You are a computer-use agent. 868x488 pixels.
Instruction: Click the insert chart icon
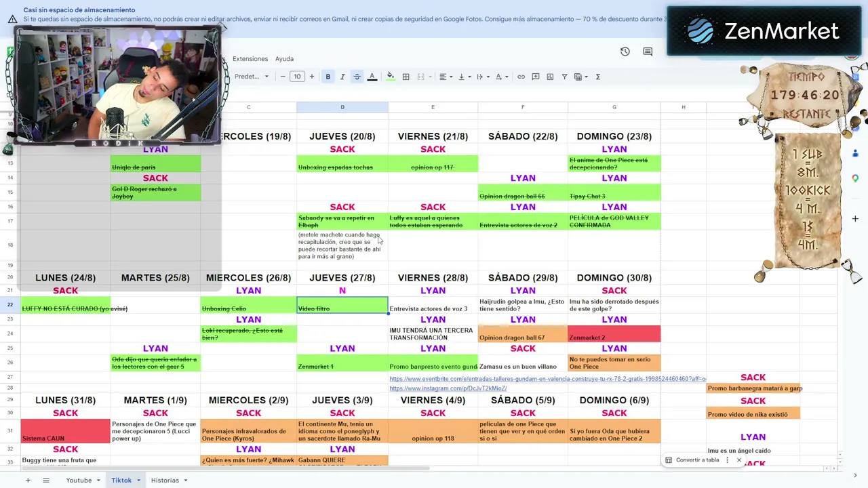point(550,77)
